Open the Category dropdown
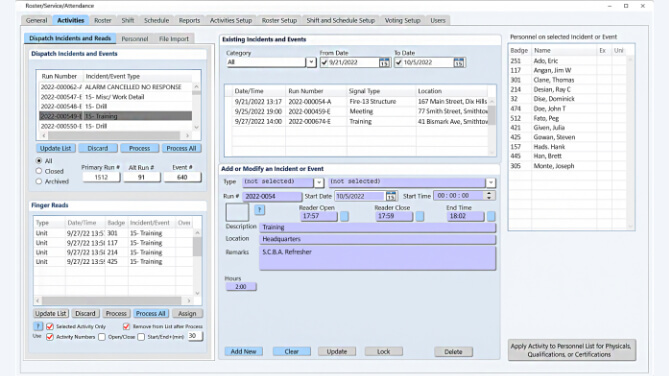 pyautogui.click(x=311, y=62)
